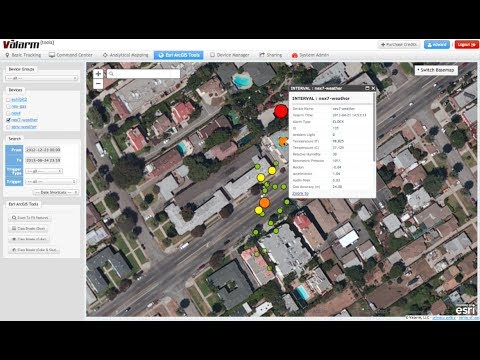
Task: Click the privacy policy footer link
Action: pos(444,318)
